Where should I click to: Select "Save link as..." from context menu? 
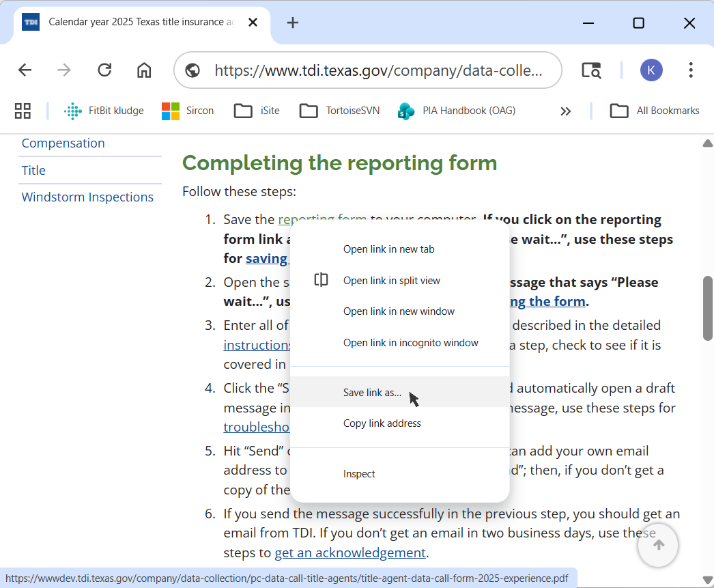click(x=372, y=393)
